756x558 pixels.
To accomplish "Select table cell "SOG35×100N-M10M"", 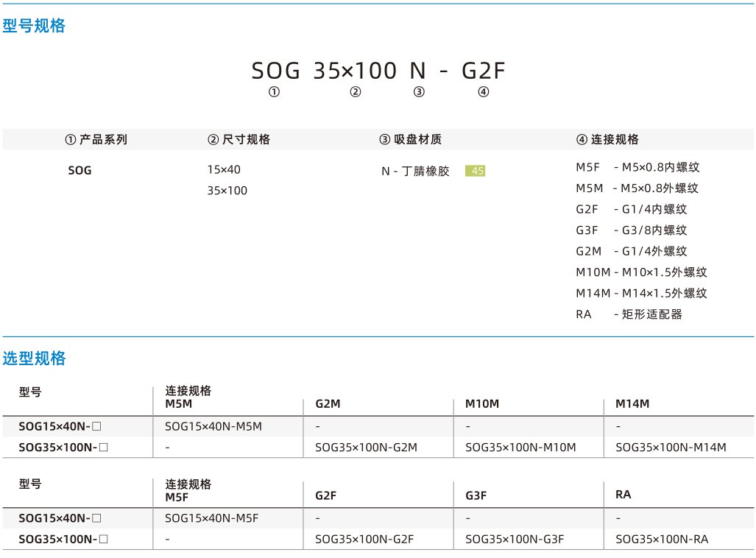I will [x=520, y=448].
